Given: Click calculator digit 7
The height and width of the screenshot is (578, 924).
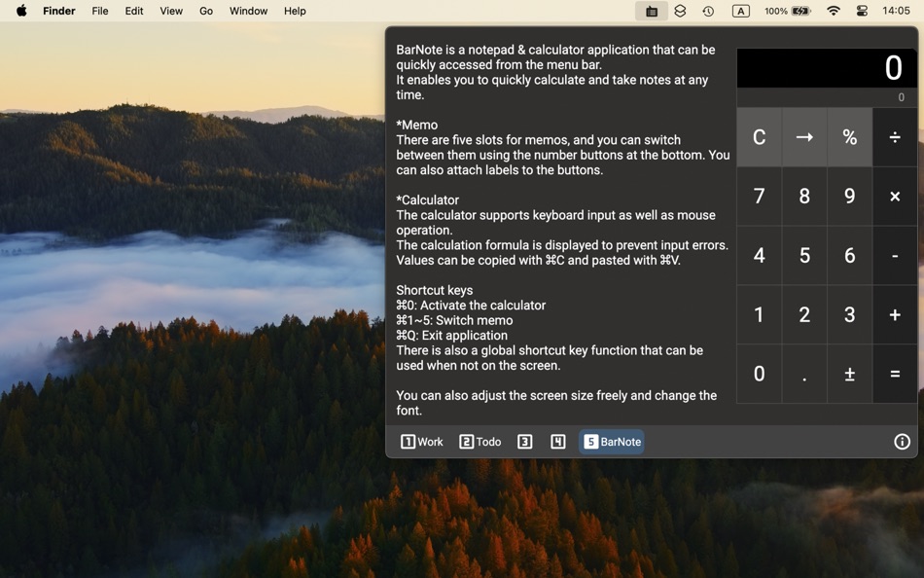Looking at the screenshot, I should 759,197.
